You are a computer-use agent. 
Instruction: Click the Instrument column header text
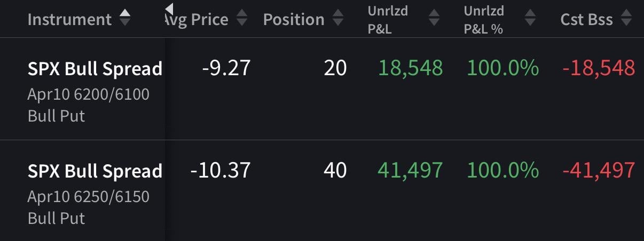[x=69, y=20]
